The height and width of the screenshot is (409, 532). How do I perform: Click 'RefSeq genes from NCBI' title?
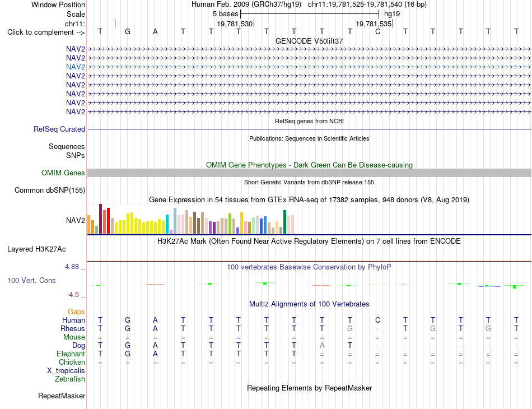310,121
